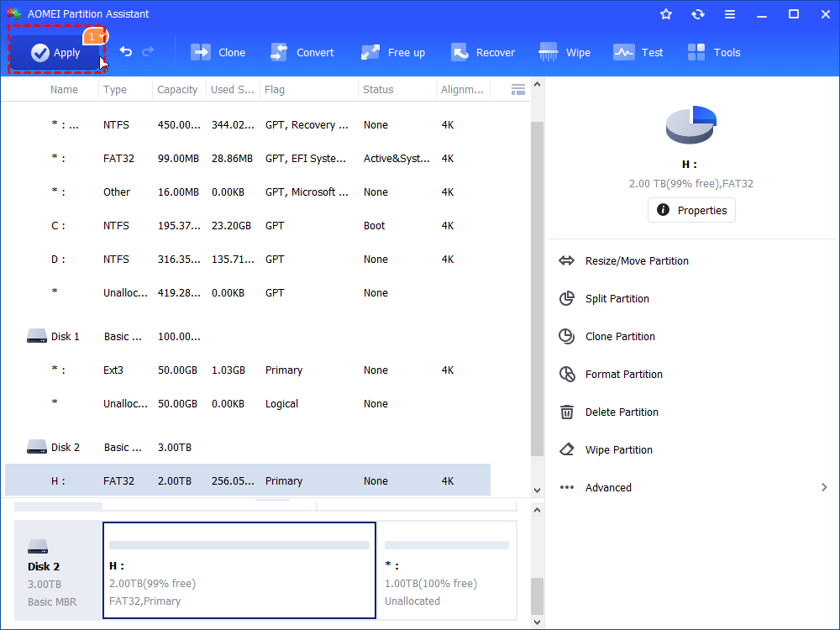
Task: Click the Redo arrow icon
Action: coord(148,52)
